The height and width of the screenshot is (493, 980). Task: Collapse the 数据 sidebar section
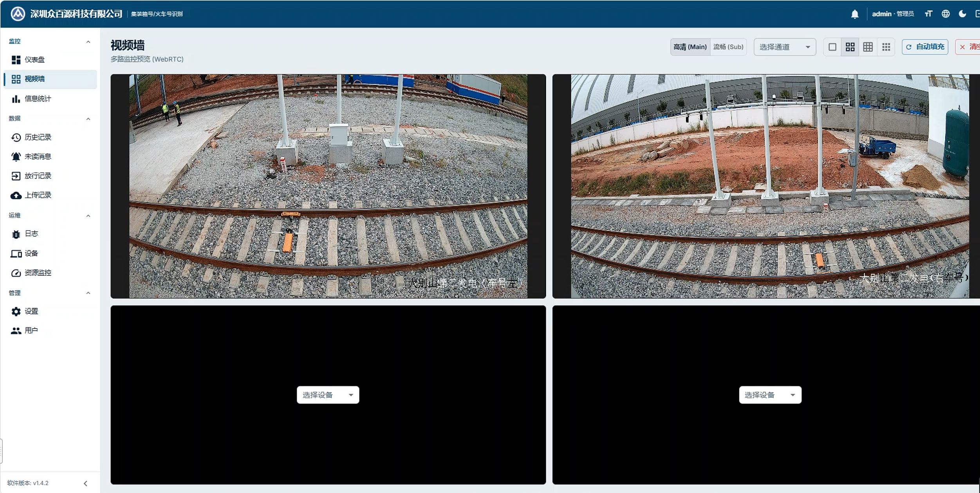88,119
